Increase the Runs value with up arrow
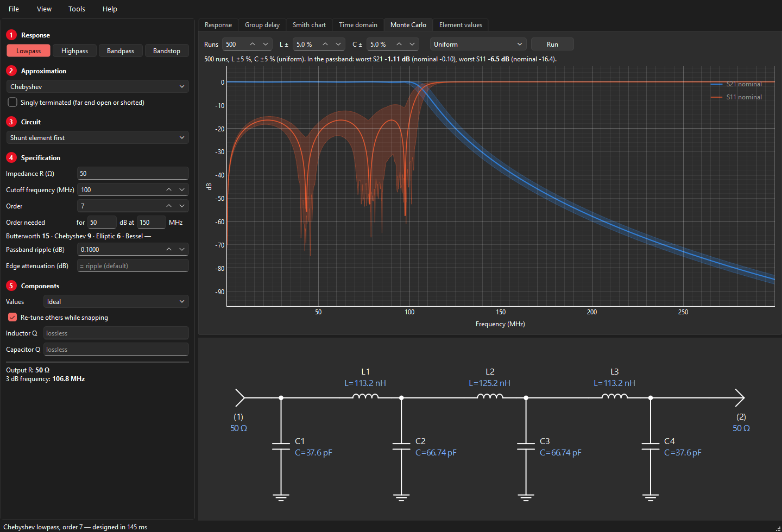 click(x=253, y=44)
